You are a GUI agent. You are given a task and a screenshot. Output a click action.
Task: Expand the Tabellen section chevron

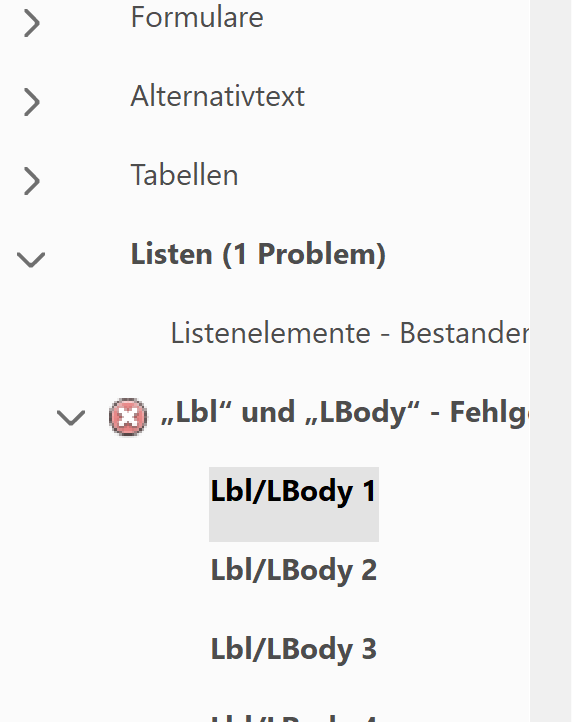coord(32,181)
